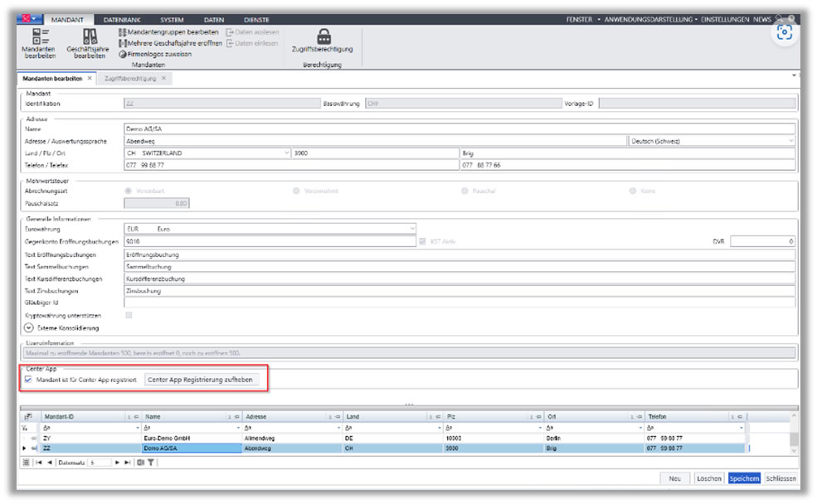Open EINSTELLUNGEN menu

[x=725, y=19]
